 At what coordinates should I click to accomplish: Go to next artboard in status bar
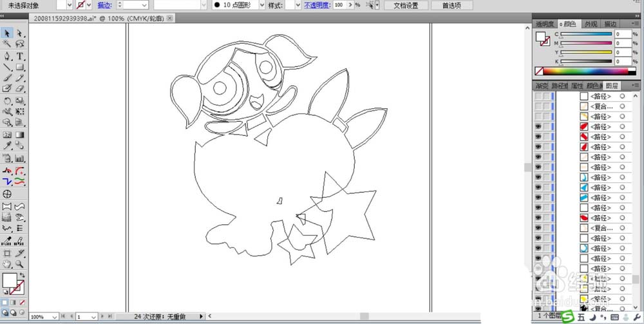point(102,317)
